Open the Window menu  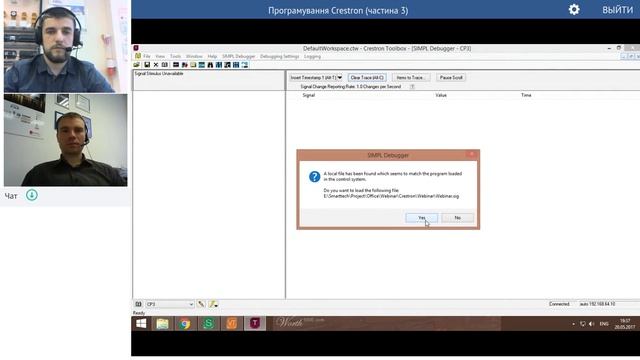194,56
